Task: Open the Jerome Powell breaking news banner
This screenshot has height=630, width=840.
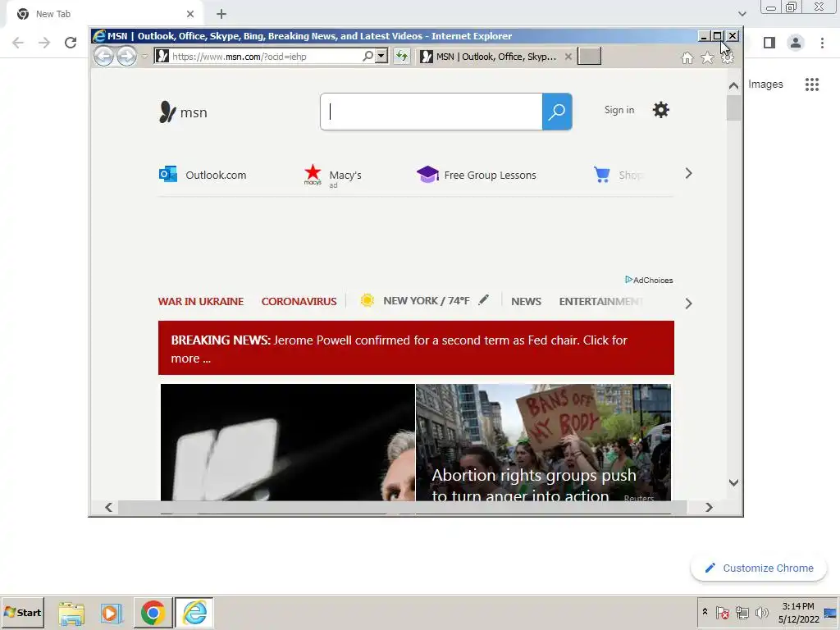Action: (416, 348)
